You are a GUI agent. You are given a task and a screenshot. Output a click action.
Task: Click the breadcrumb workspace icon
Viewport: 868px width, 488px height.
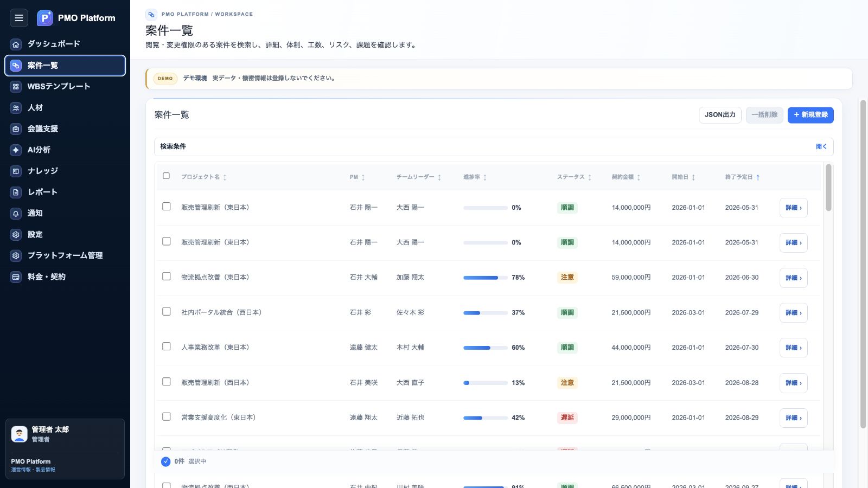tap(151, 15)
